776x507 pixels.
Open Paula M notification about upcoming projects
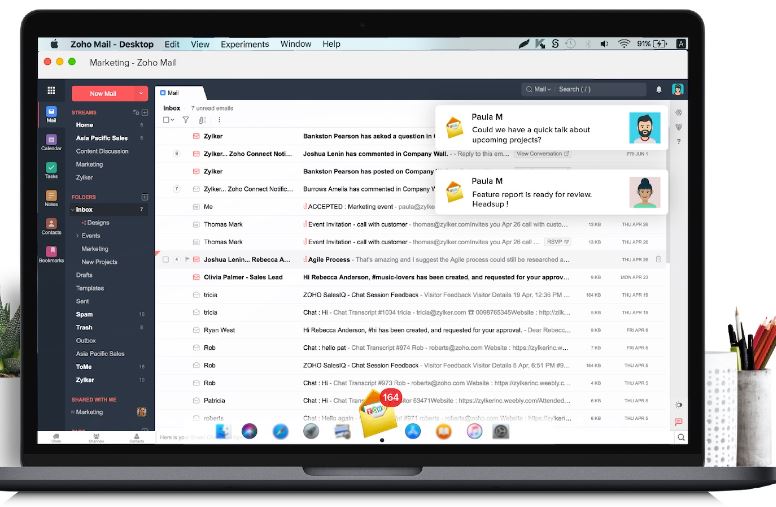click(551, 128)
